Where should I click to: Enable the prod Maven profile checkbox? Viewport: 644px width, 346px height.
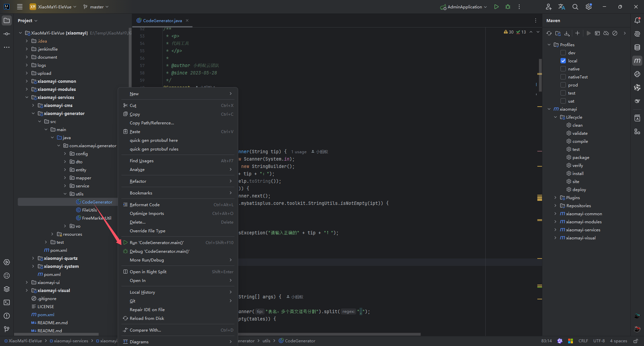(x=563, y=85)
